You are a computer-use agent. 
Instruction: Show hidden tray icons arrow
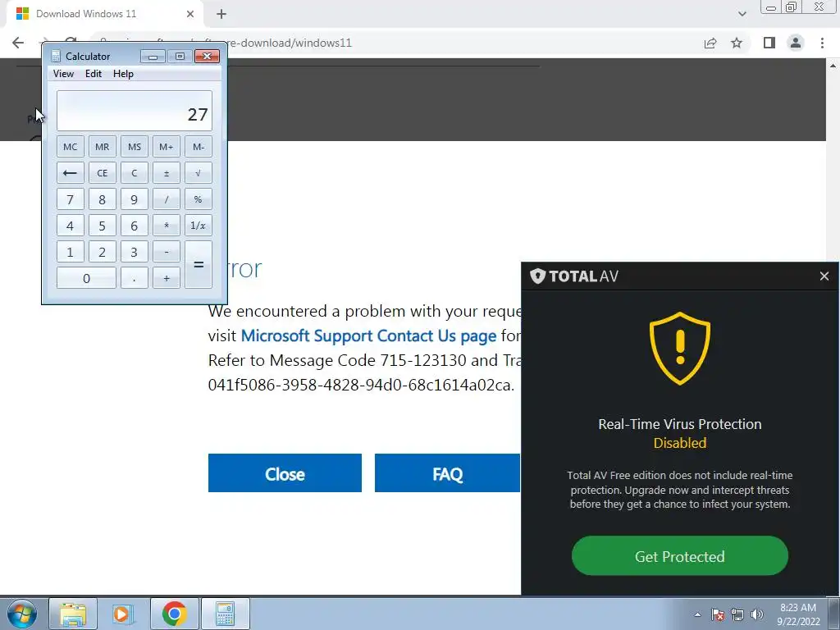coord(697,614)
